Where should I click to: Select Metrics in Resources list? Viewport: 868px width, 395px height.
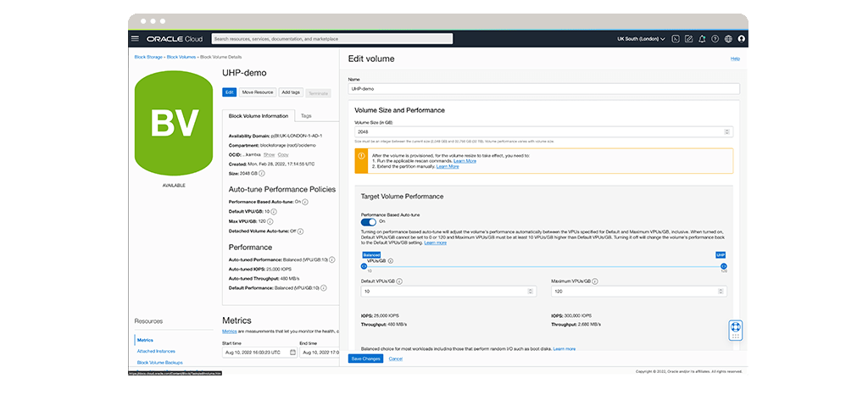tap(145, 340)
